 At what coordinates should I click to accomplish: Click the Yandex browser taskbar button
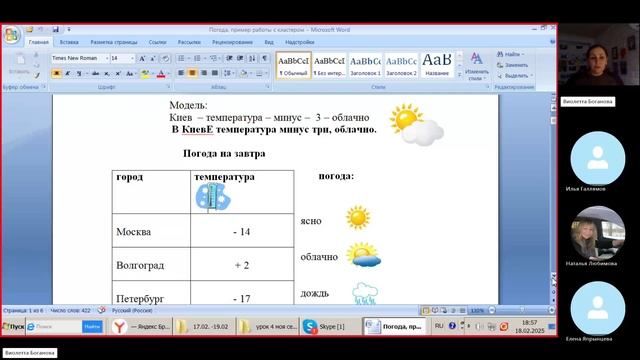coord(141,327)
